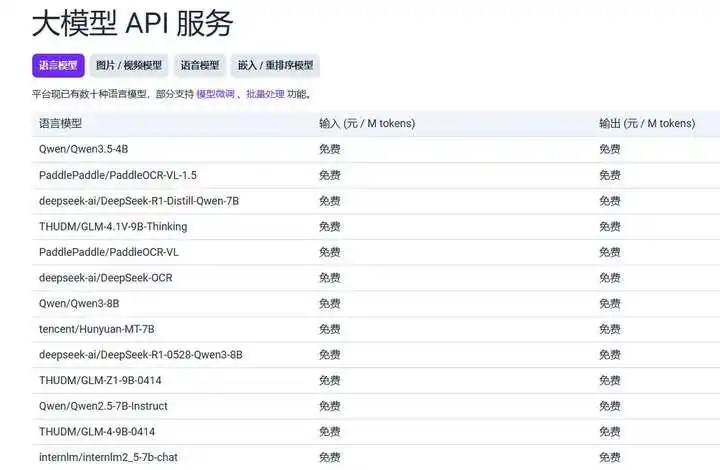720x470 pixels.
Task: Open the 模型微调 link
Action: pos(215,94)
